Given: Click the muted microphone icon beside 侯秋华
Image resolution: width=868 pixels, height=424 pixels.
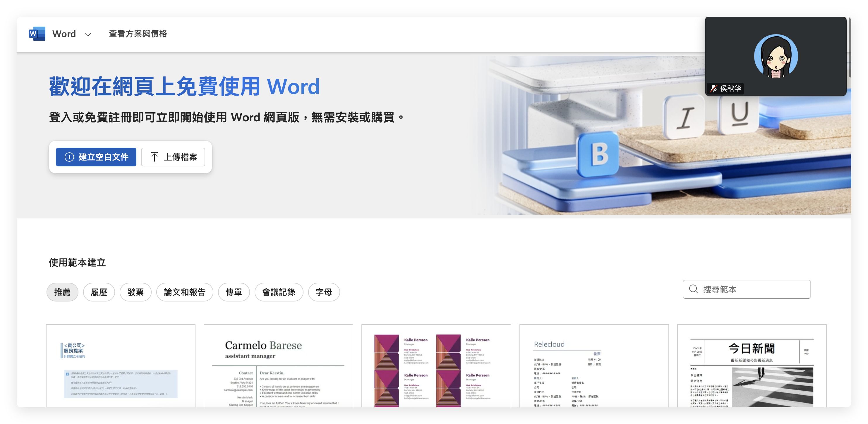Looking at the screenshot, I should click(713, 89).
